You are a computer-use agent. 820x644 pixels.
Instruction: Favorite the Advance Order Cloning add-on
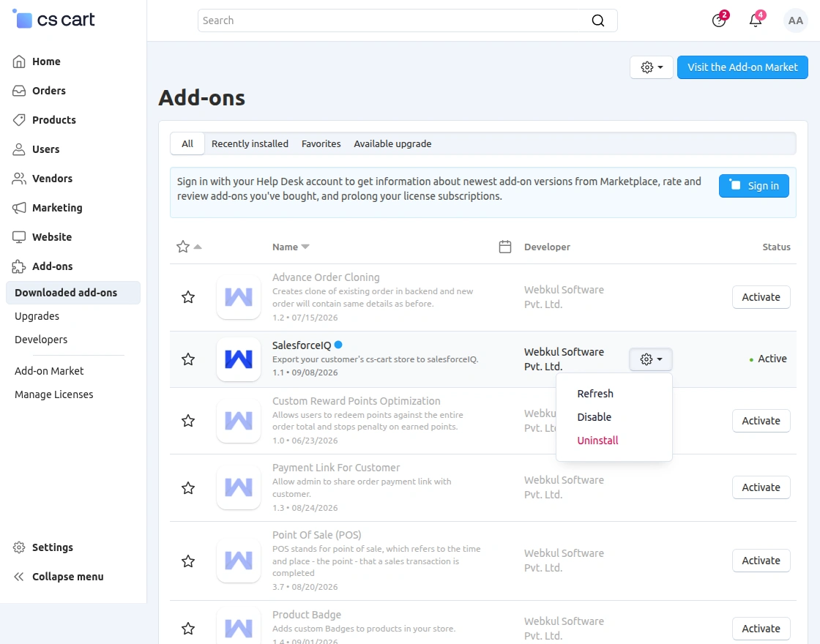pyautogui.click(x=188, y=297)
